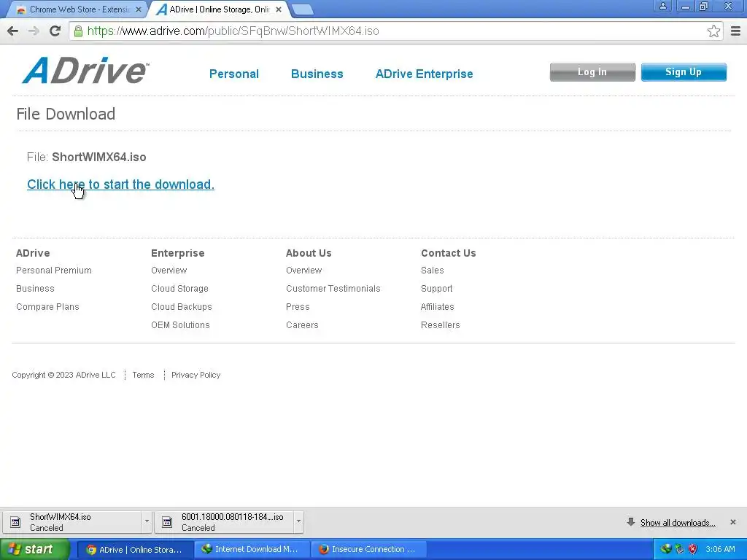This screenshot has width=747, height=560.
Task: Open Personal Premium footer link
Action: coord(54,270)
